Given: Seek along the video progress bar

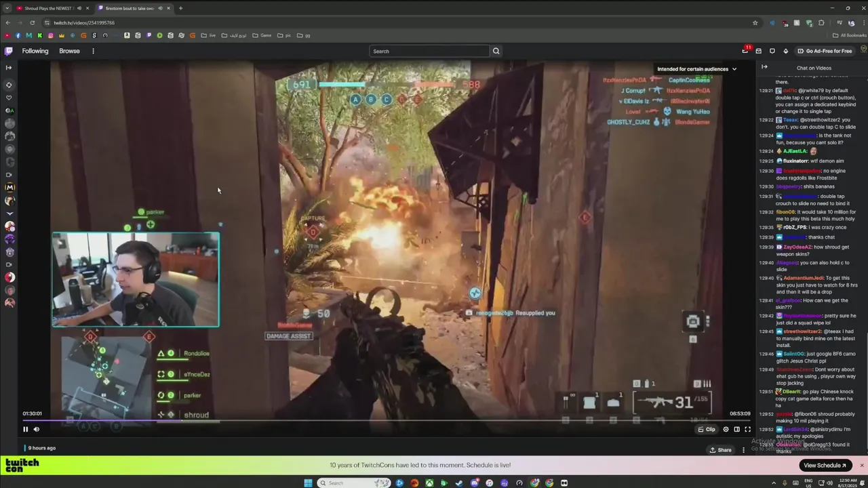Looking at the screenshot, I should pos(387,421).
